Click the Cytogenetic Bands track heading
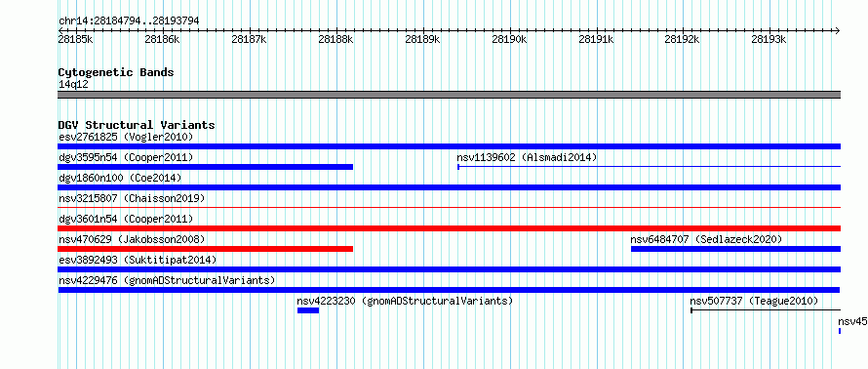868x369 pixels. click(x=116, y=72)
